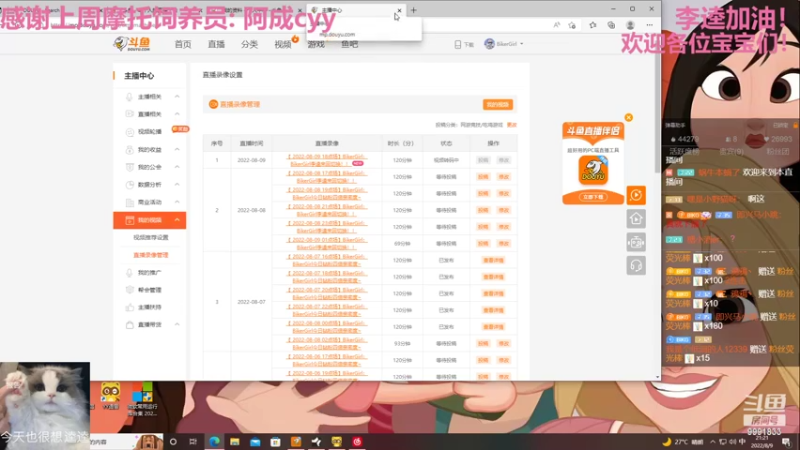Click the robot floating sidebar icon
This screenshot has width=800, height=450.
(636, 242)
